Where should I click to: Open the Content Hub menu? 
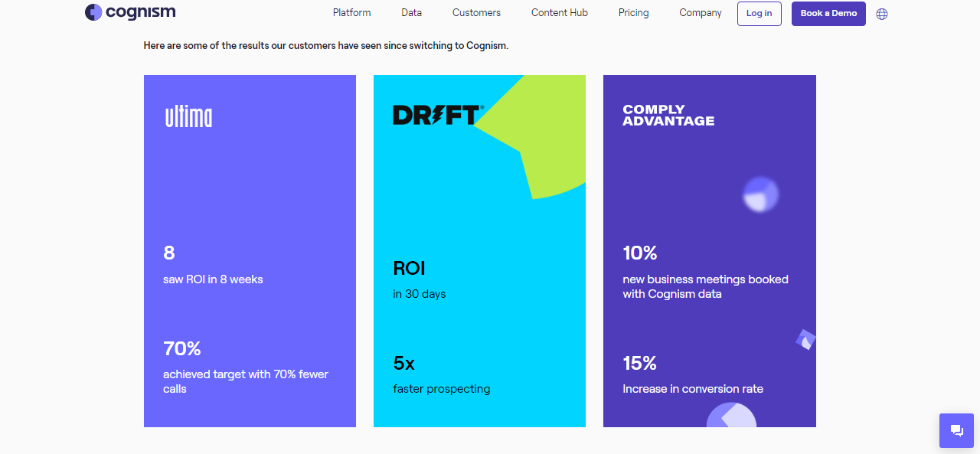point(560,13)
